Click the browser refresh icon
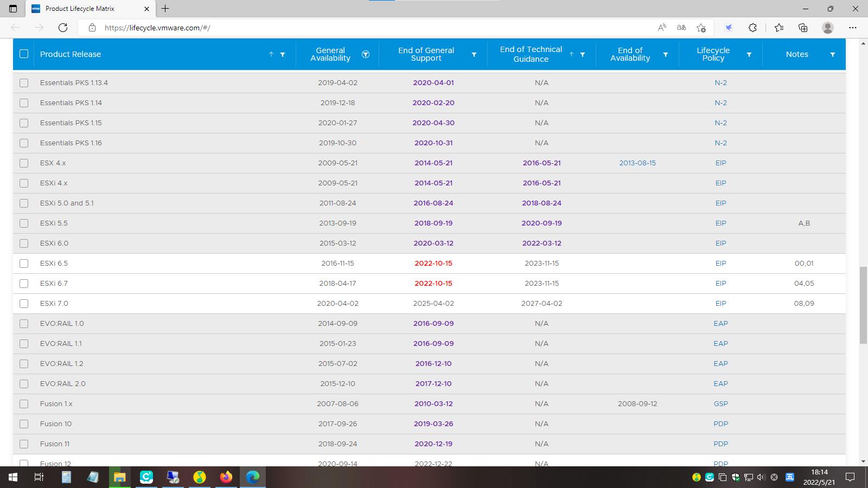Screen dimensions: 868x488 coord(63,28)
